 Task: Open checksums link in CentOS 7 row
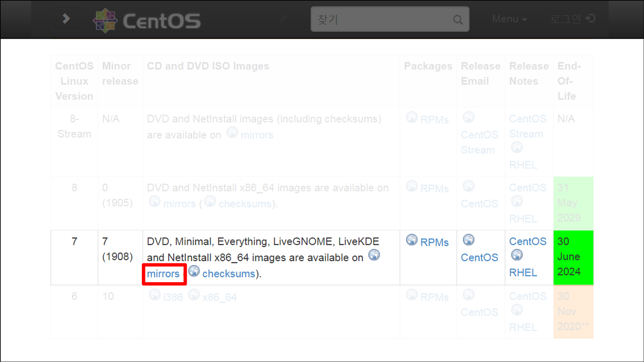pyautogui.click(x=228, y=274)
